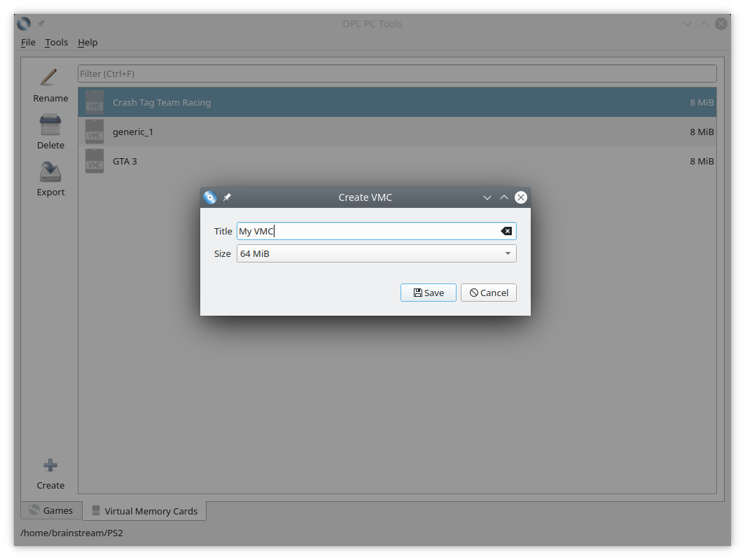The image size is (745, 560).
Task: Click the pin icon in OPL PC Tools titlebar
Action: 41,23
